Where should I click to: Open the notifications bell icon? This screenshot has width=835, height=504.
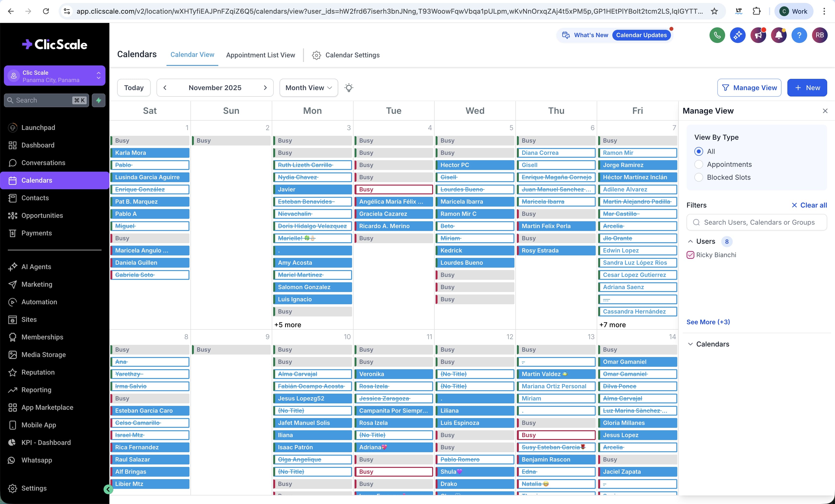pyautogui.click(x=779, y=35)
